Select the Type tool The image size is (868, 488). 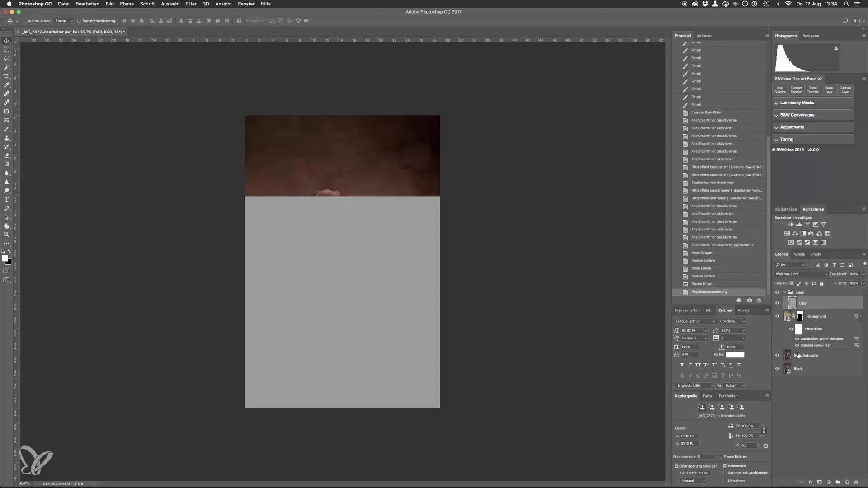click(x=6, y=199)
